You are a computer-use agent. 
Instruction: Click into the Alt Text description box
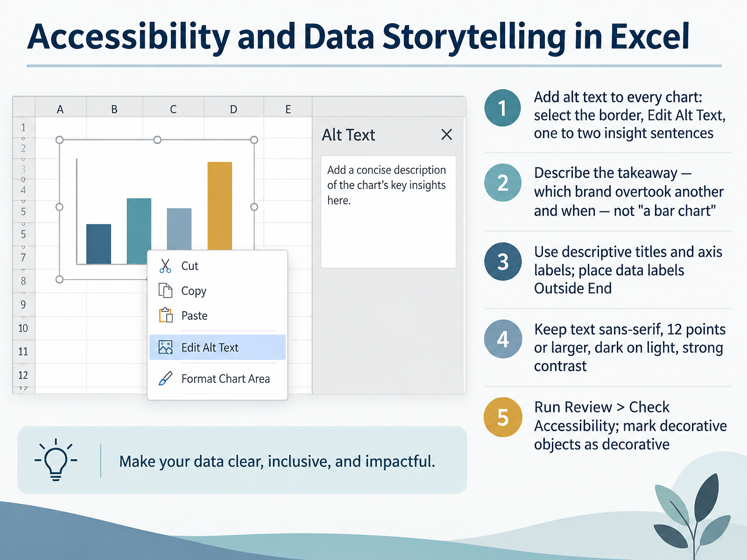(x=388, y=212)
